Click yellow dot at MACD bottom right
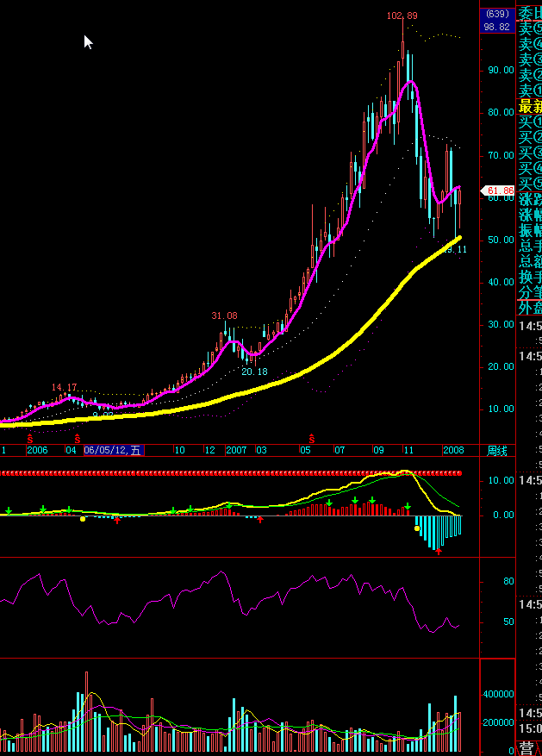Screen dimensions: 542x756 tap(417, 528)
